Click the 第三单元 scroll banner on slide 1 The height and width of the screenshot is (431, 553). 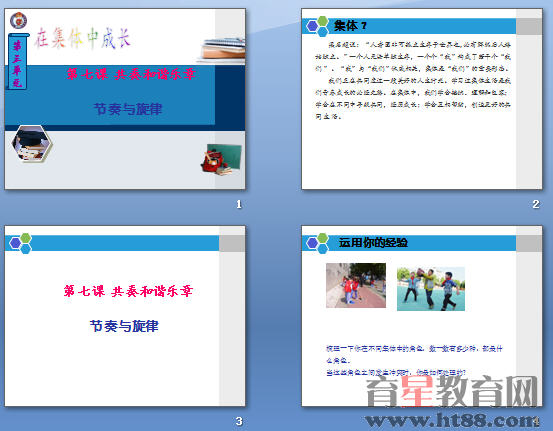click(18, 61)
